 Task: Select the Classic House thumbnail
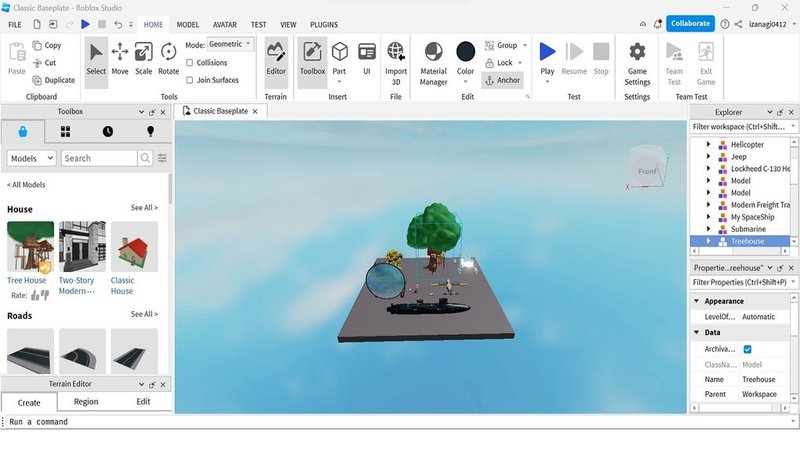134,246
